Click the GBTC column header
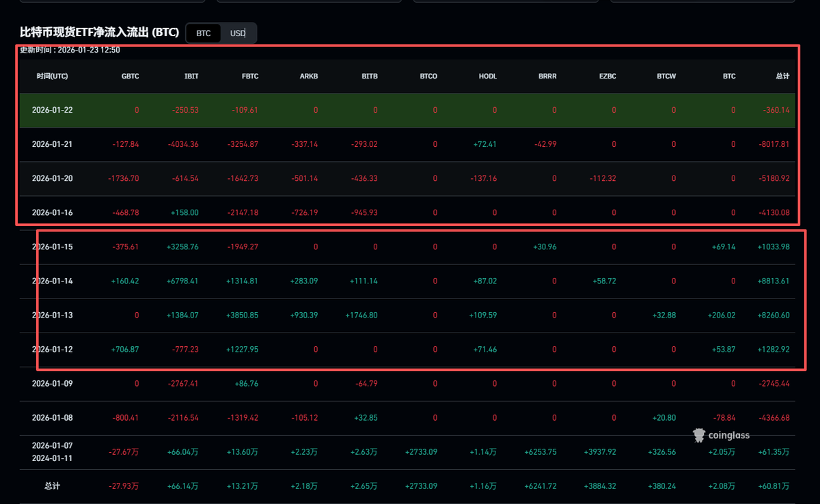 (130, 76)
